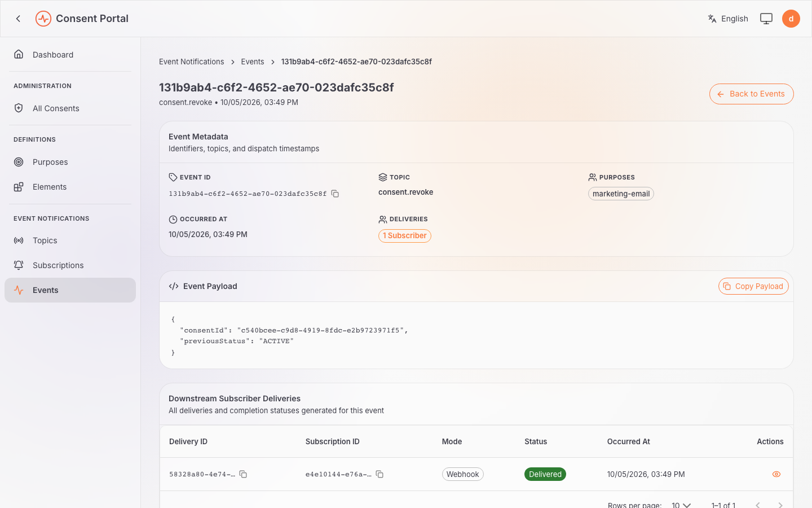Click the consent.revoke topic value
Viewport: 812px width, 508px height.
405,192
